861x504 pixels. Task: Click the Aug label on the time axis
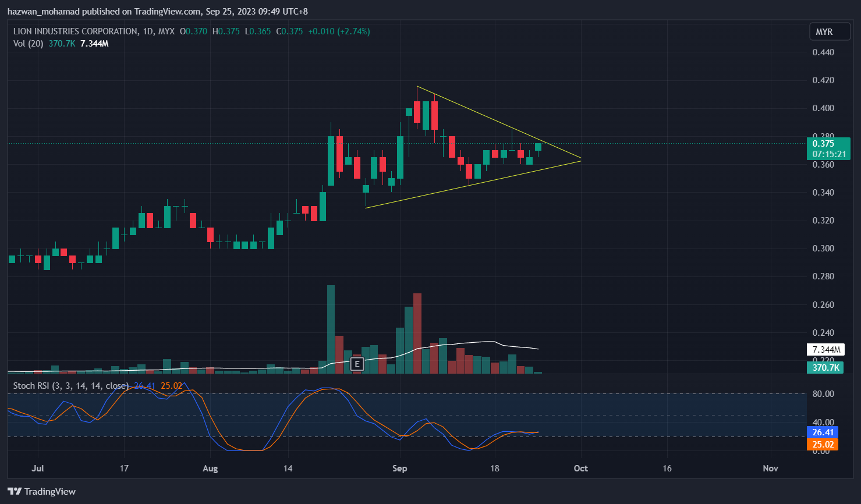click(x=210, y=468)
